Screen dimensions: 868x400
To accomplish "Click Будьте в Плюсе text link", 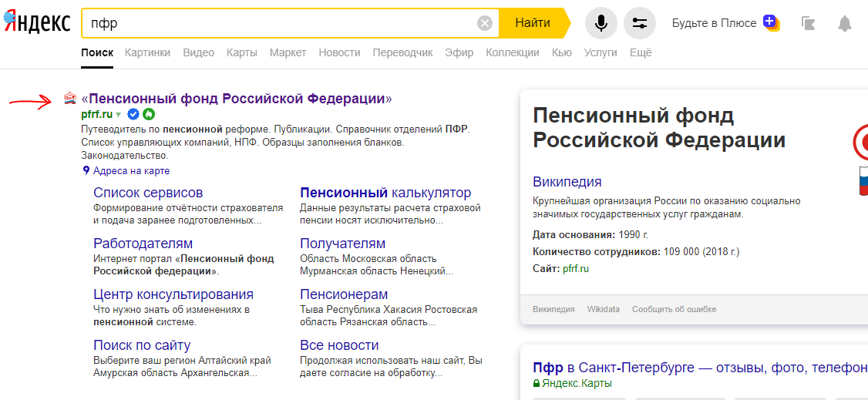I will 714,23.
